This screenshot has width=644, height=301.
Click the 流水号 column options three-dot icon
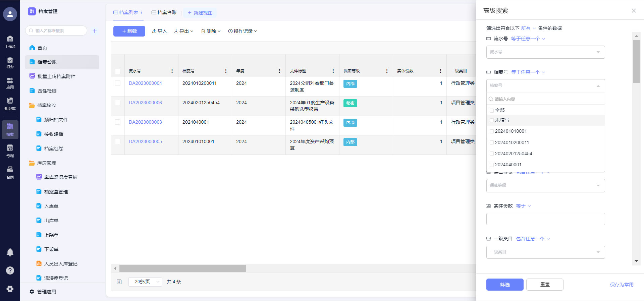point(172,71)
